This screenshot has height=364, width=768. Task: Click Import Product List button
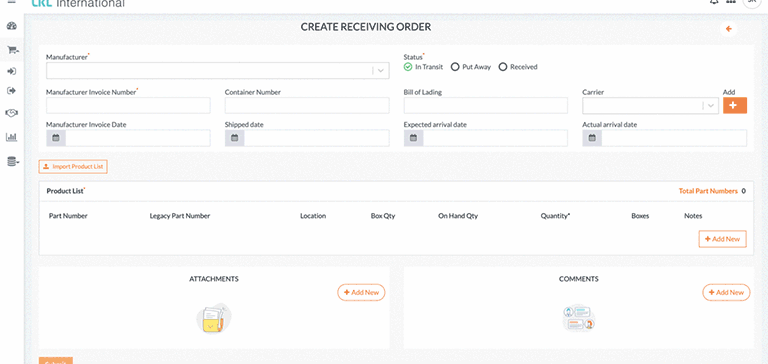[x=73, y=167]
